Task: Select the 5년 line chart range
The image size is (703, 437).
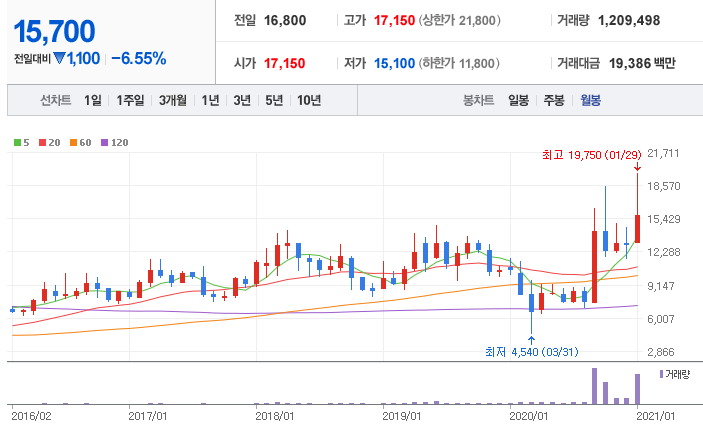Action: pos(274,100)
